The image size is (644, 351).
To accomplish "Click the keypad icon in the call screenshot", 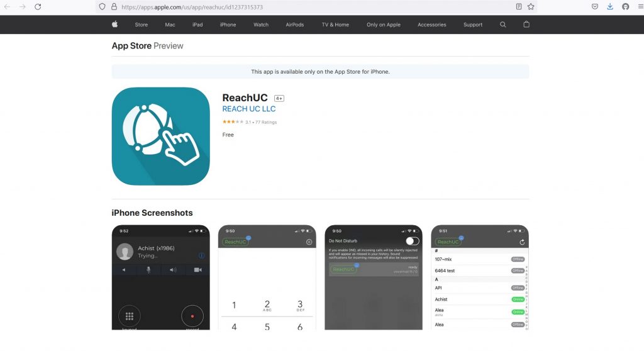I will pyautogui.click(x=130, y=316).
